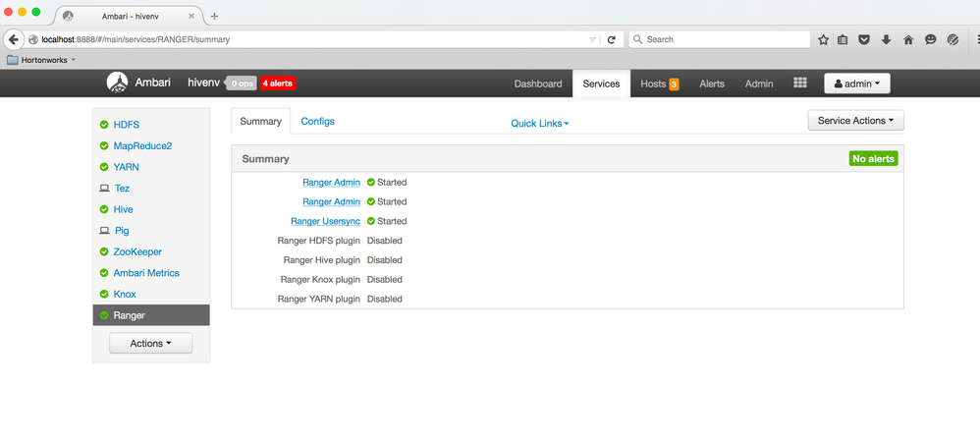Select the Ambari - hivenv browser tab
Screen dimensions: 980x443
pos(130,17)
